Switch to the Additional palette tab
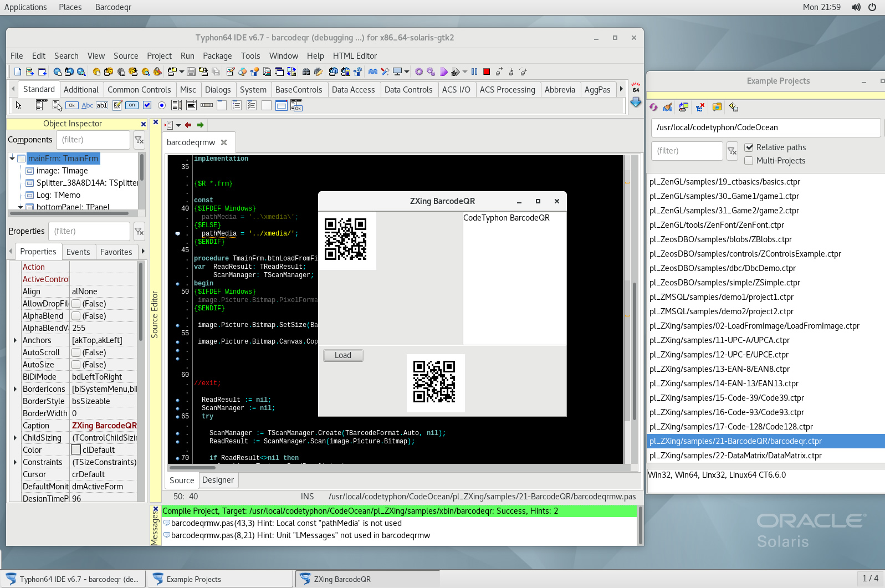The width and height of the screenshot is (885, 588). coord(81,90)
